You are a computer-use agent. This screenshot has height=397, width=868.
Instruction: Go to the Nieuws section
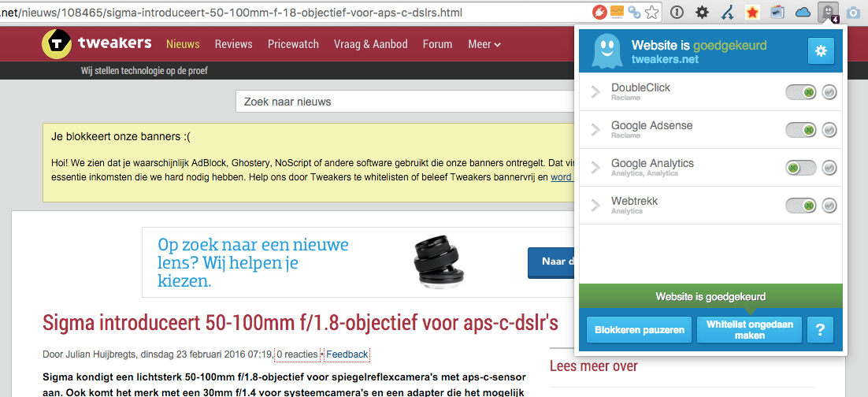click(183, 44)
